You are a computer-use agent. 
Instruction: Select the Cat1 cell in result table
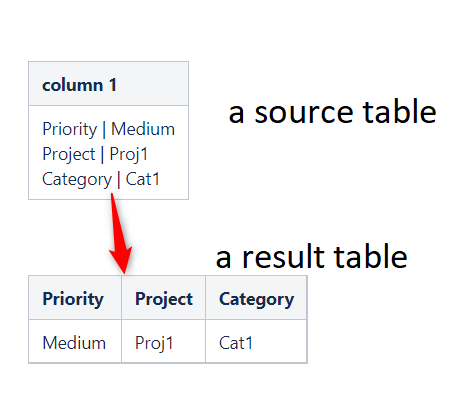[x=256, y=341]
